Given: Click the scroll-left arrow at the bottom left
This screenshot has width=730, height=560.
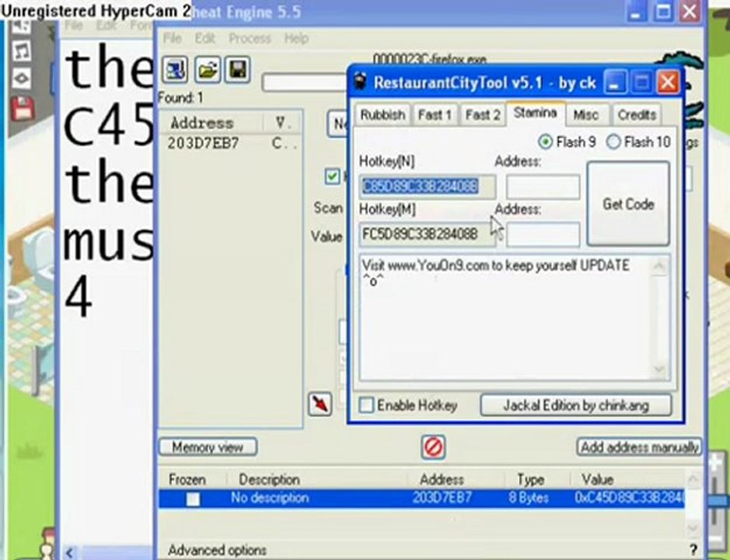Looking at the screenshot, I should click(x=70, y=552).
